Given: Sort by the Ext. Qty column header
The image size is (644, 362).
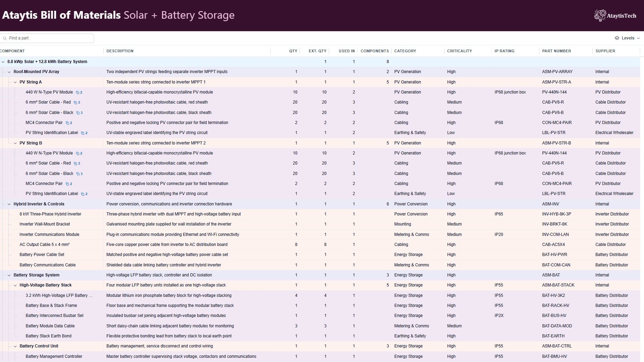Looking at the screenshot, I should 317,51.
